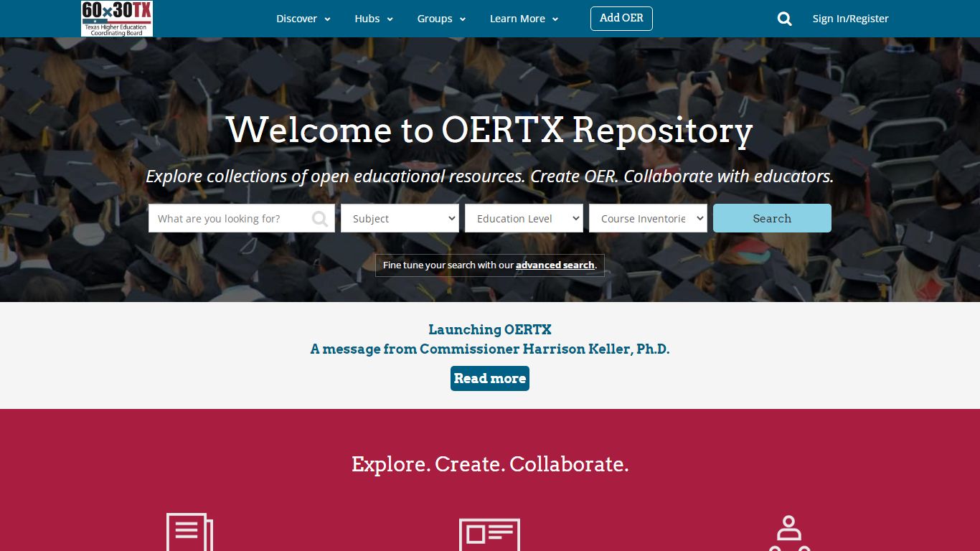
Task: Open the Learn More menu
Action: coord(524,19)
